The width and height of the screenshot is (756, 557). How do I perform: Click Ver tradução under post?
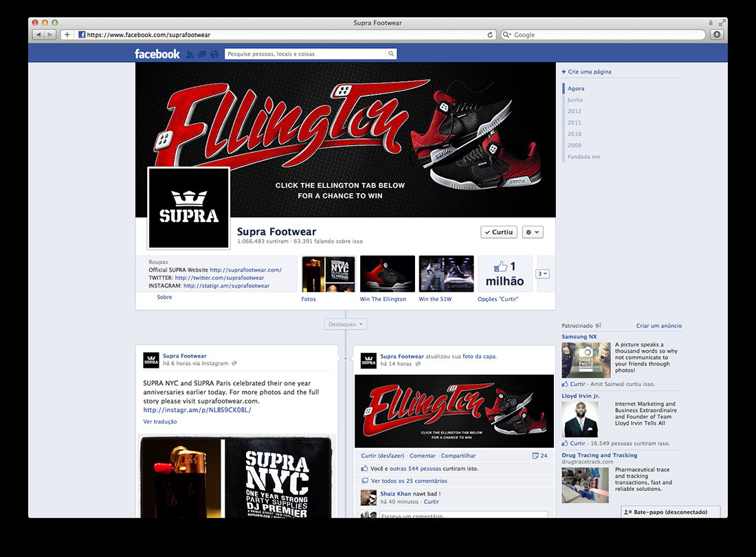160,422
